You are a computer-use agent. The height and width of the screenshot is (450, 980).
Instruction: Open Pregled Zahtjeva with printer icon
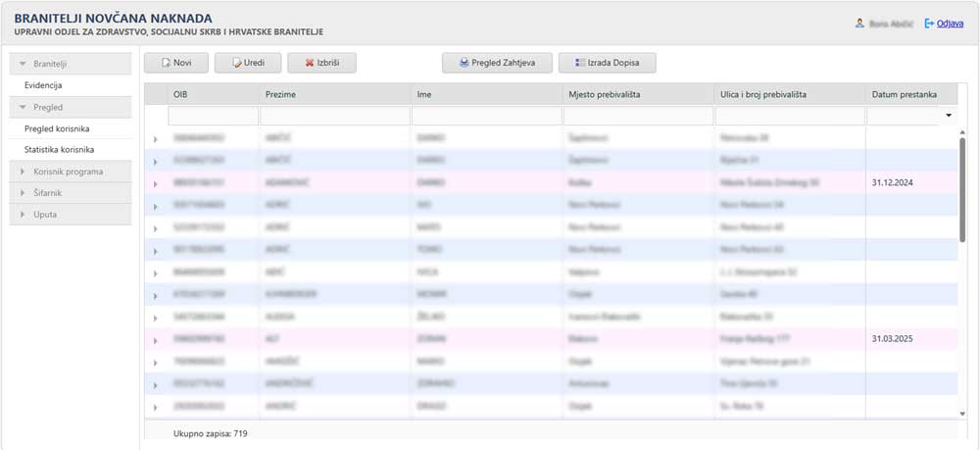point(497,63)
